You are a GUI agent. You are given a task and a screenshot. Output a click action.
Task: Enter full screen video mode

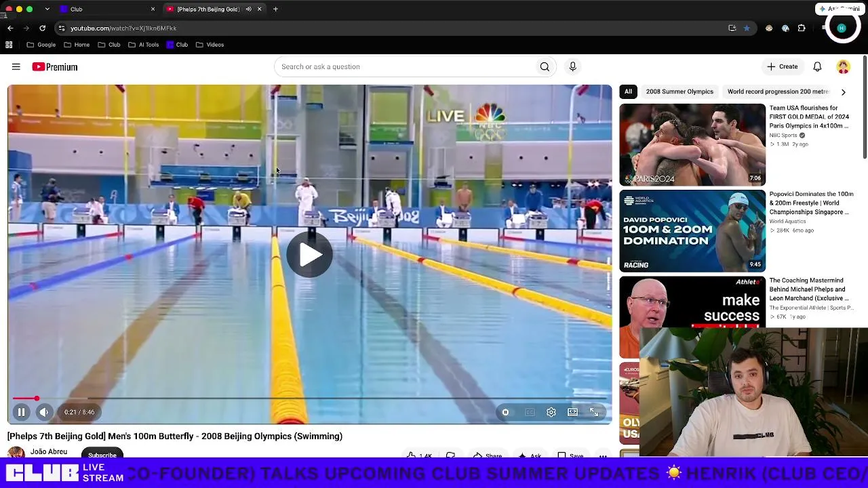[x=594, y=412]
